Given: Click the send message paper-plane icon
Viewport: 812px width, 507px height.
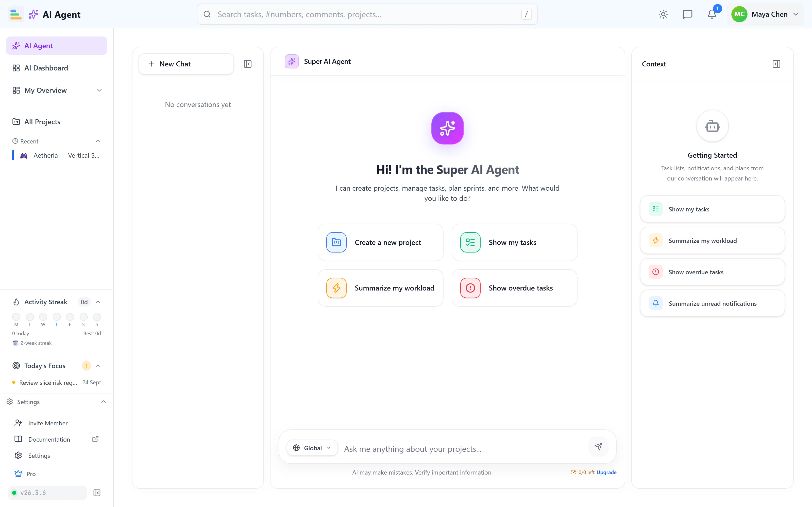Looking at the screenshot, I should pyautogui.click(x=598, y=447).
